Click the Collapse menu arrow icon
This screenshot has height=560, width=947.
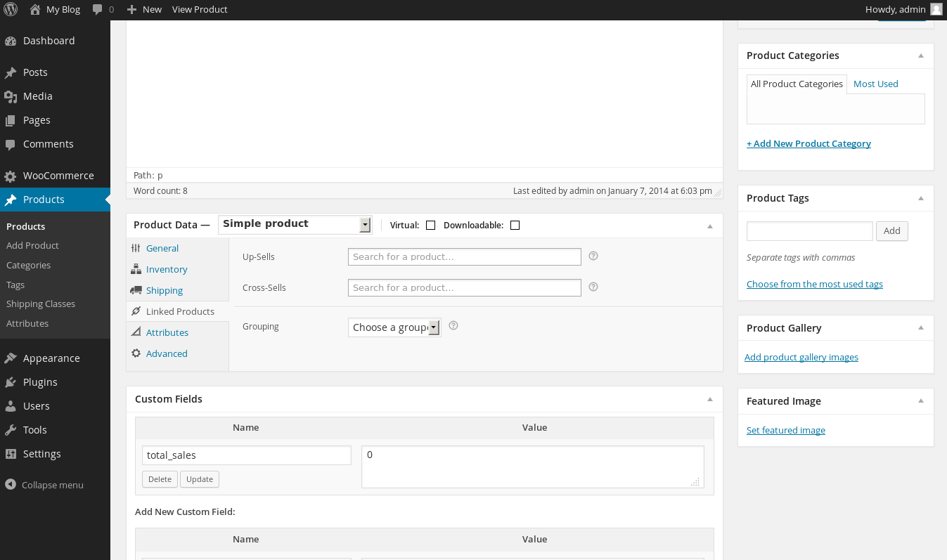point(10,485)
